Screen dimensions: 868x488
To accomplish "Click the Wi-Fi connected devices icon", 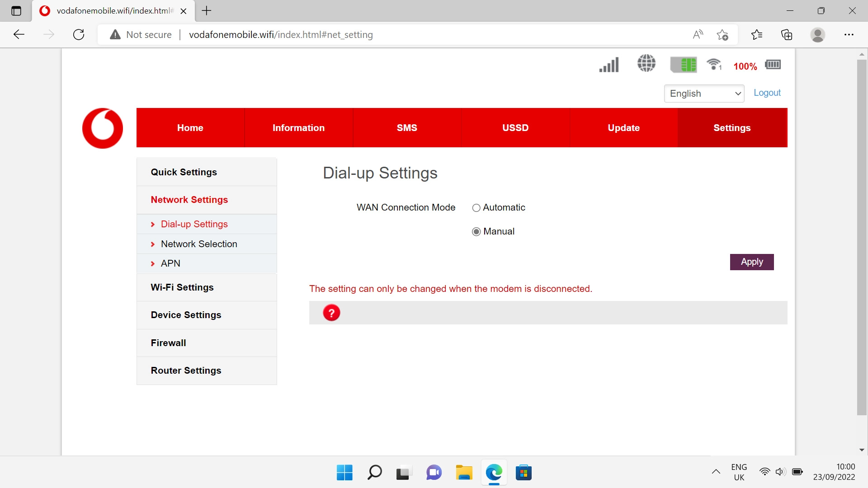I will 714,64.
